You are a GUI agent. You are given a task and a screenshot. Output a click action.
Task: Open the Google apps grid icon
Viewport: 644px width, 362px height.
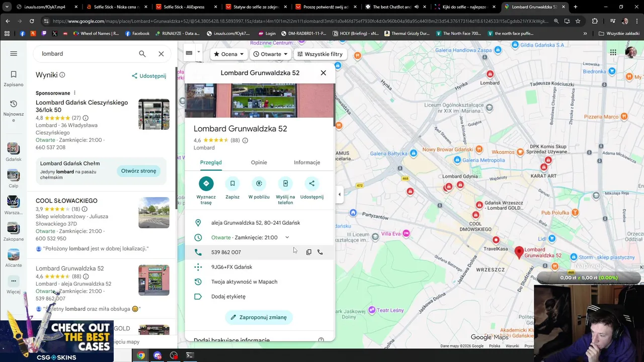pos(613,52)
